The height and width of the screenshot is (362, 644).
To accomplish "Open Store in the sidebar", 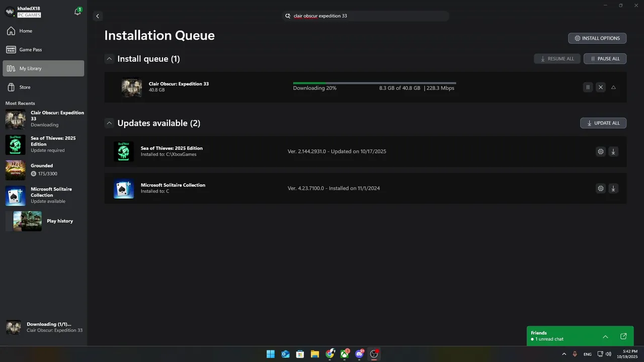I will click(x=43, y=87).
